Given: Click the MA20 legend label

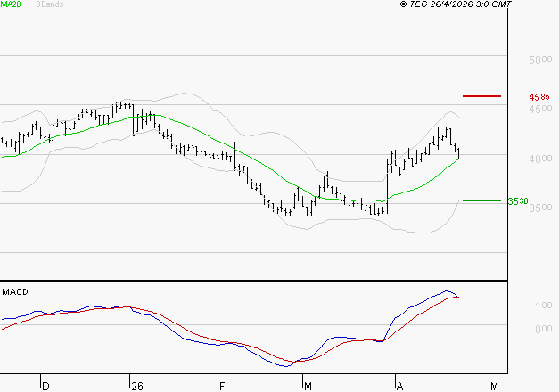Looking at the screenshot, I should 11,4.
